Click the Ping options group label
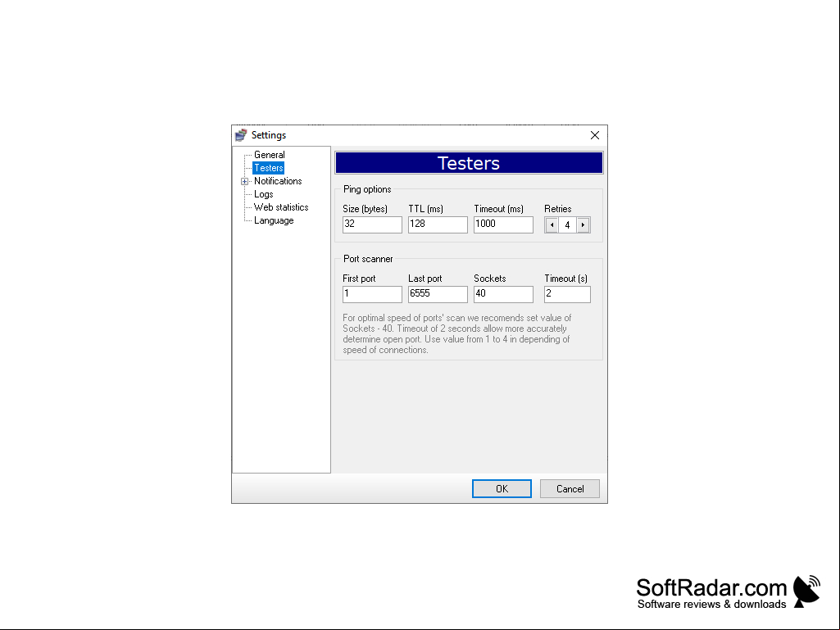Image resolution: width=840 pixels, height=630 pixels. (367, 189)
